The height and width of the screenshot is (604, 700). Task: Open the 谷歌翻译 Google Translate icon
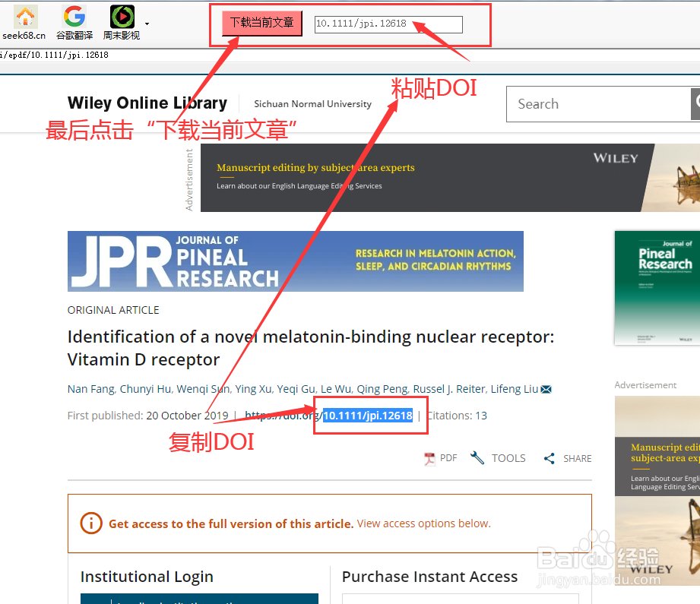tap(74, 17)
